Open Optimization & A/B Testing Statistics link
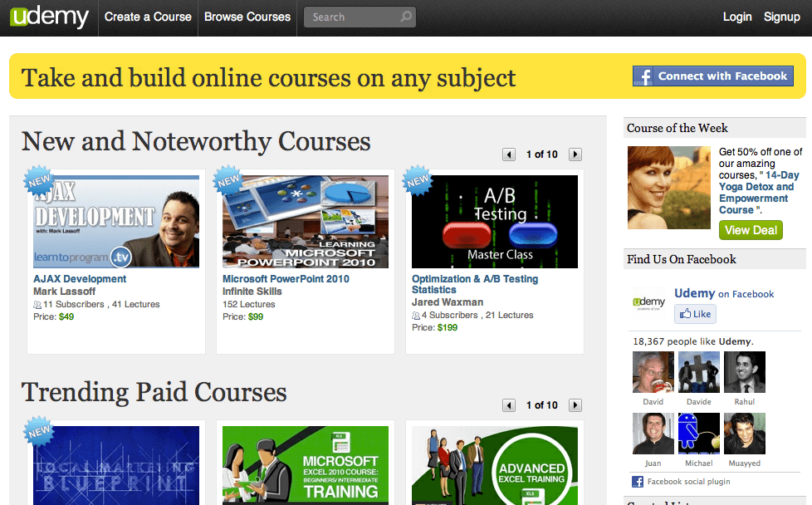The width and height of the screenshot is (812, 505). click(x=475, y=284)
